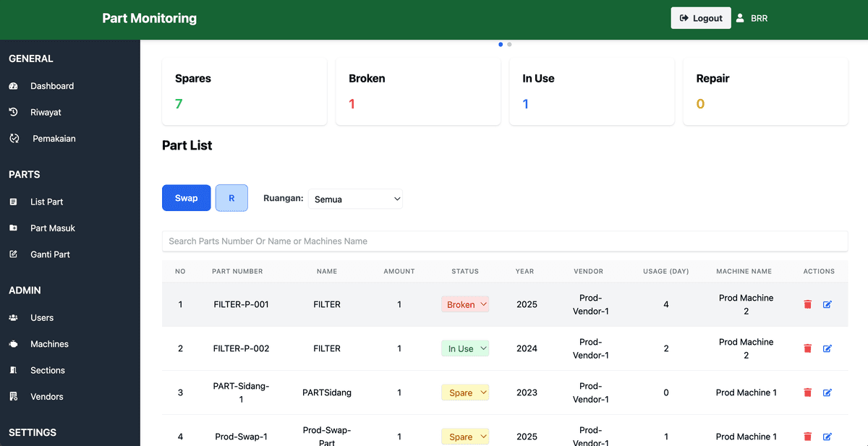Delete part FILTER-P-001 using trash icon
868x446 pixels.
click(807, 304)
